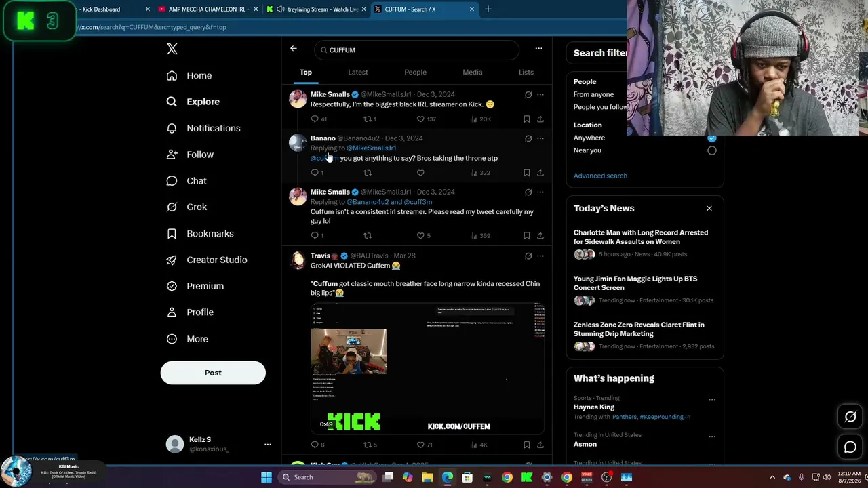The width and height of the screenshot is (868, 488).
Task: Open Microsoft Store from the taskbar
Action: pyautogui.click(x=467, y=477)
